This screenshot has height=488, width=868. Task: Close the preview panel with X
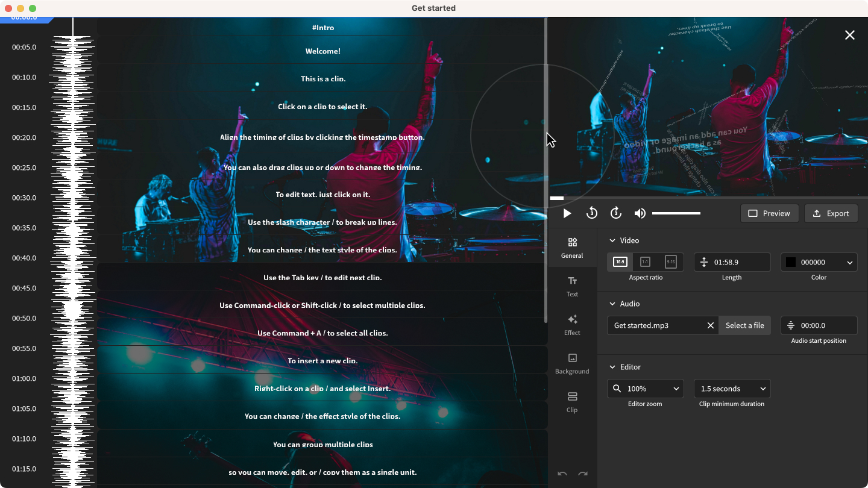coord(849,35)
